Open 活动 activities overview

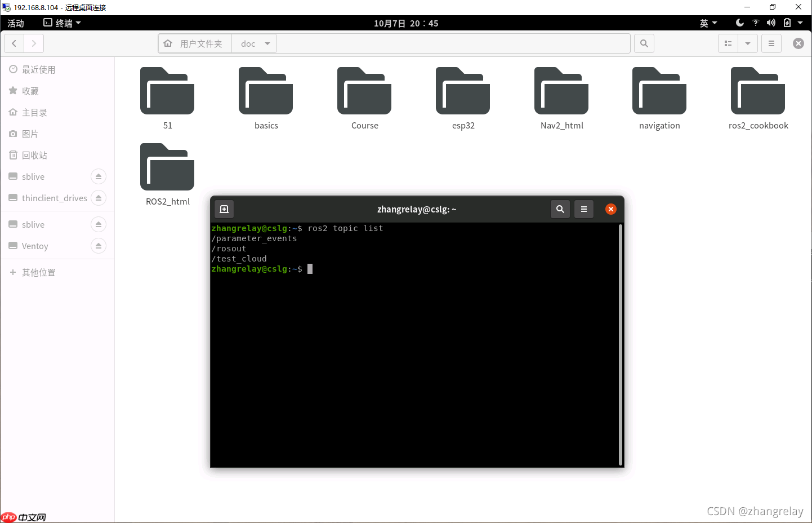pyautogui.click(x=16, y=23)
